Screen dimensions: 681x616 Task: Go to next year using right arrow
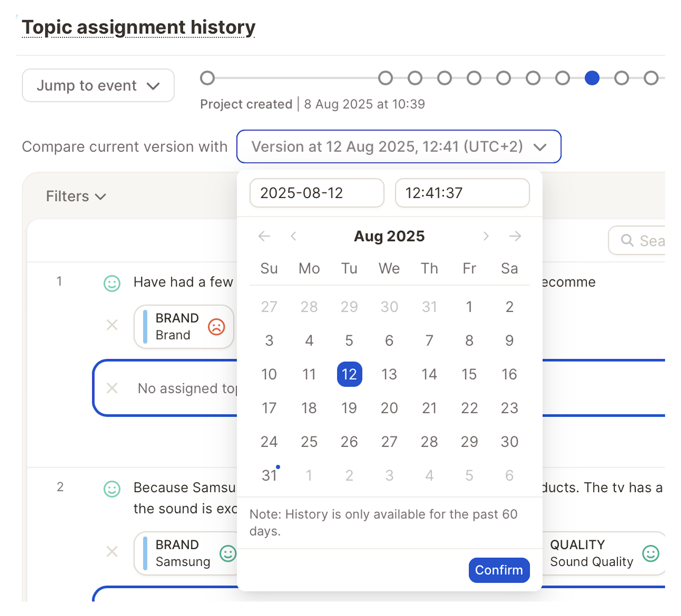[515, 236]
